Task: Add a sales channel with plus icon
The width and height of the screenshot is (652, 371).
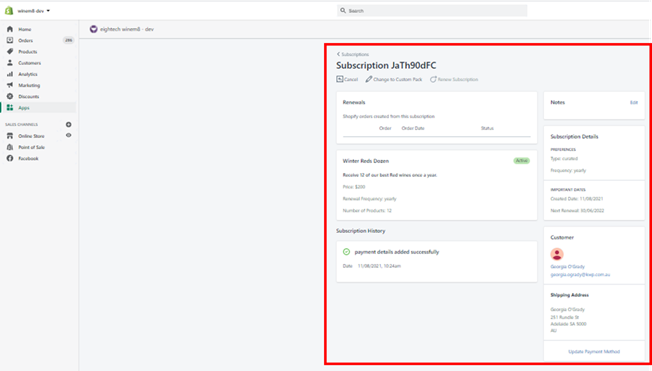Action: (69, 124)
